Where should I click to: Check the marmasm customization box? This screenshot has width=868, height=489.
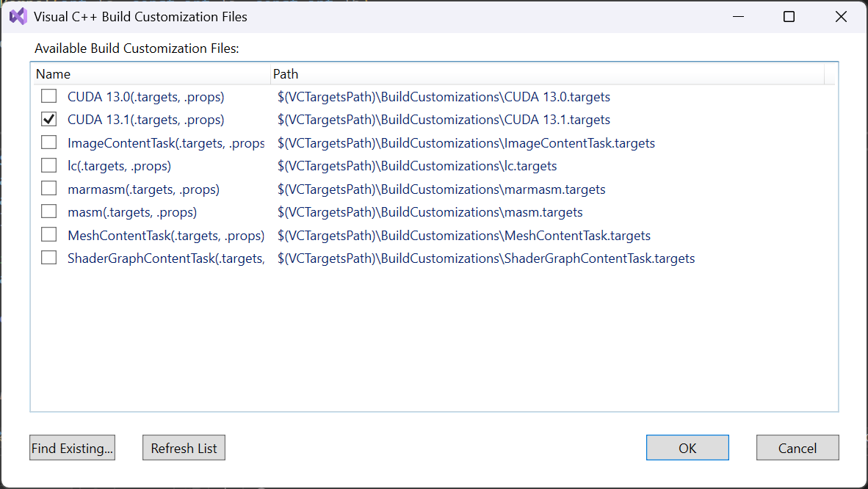[48, 188]
